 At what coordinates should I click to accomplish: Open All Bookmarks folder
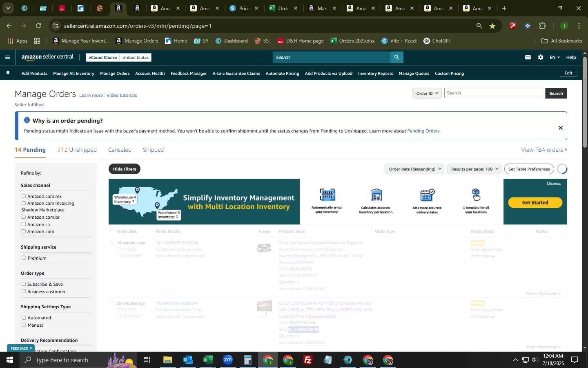(561, 41)
